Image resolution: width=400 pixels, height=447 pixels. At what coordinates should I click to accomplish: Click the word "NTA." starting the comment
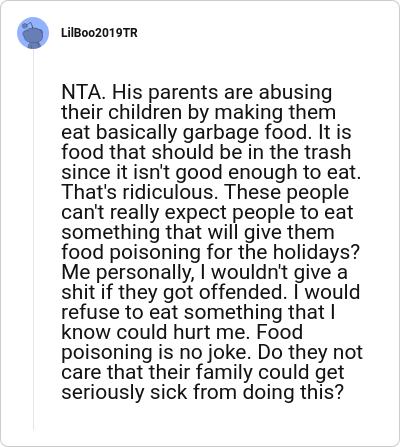click(x=84, y=92)
